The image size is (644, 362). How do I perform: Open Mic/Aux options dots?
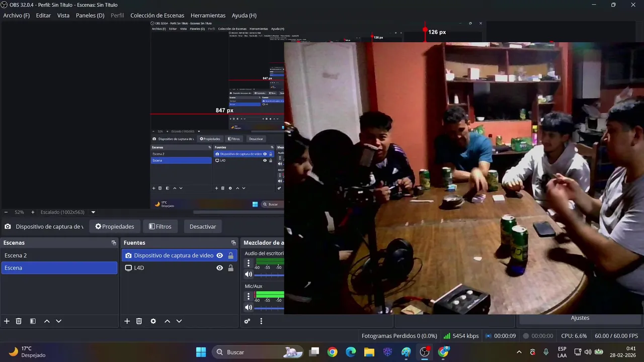[x=248, y=296]
